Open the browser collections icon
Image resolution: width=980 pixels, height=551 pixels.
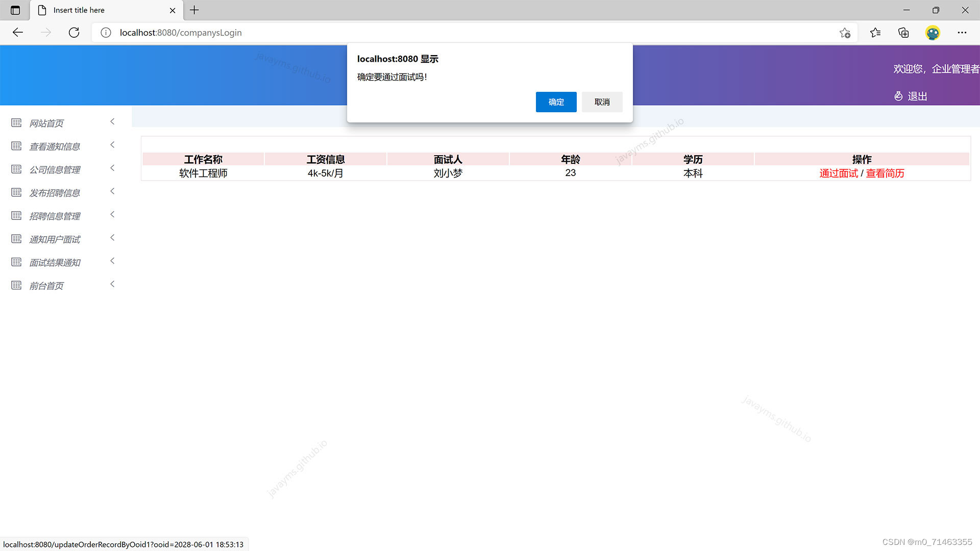tap(903, 33)
